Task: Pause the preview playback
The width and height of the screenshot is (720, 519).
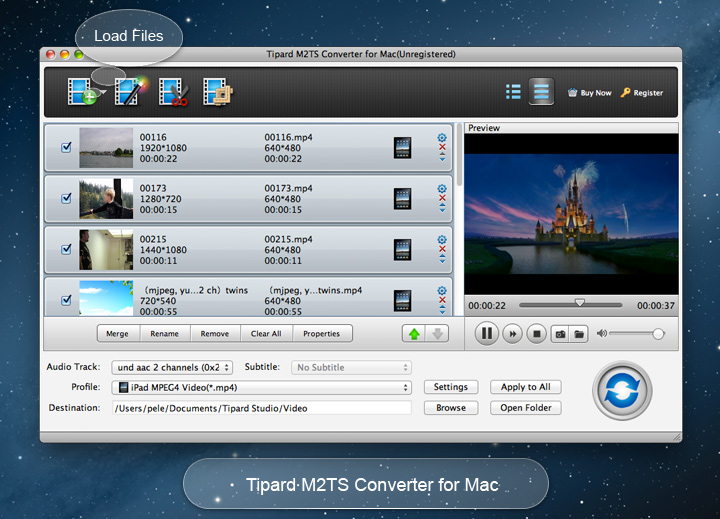Action: (x=486, y=333)
